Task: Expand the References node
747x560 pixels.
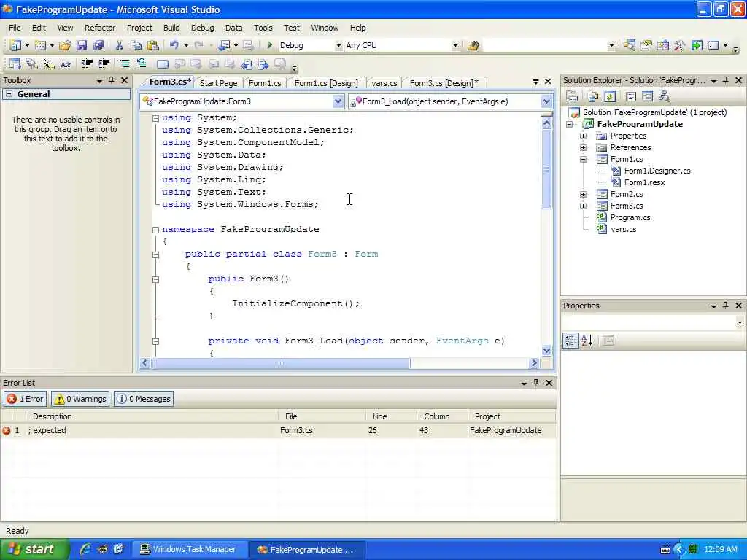Action: pos(583,147)
